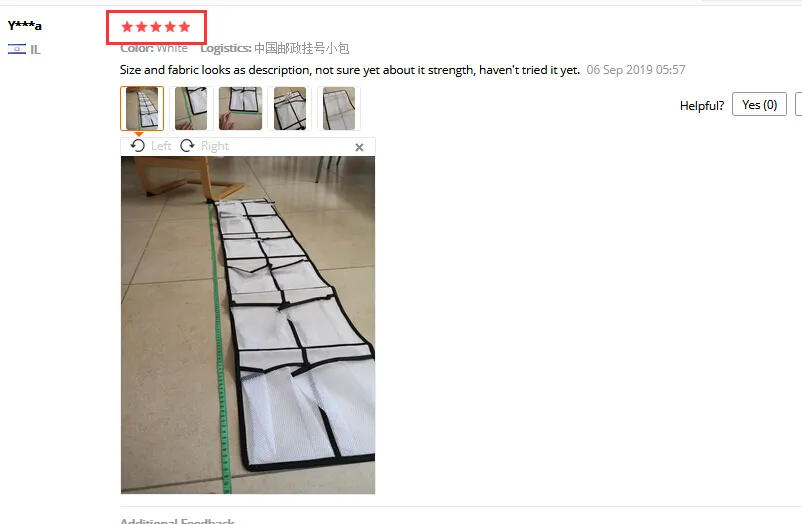
Task: Select the first review photo thumbnail
Action: click(x=142, y=108)
